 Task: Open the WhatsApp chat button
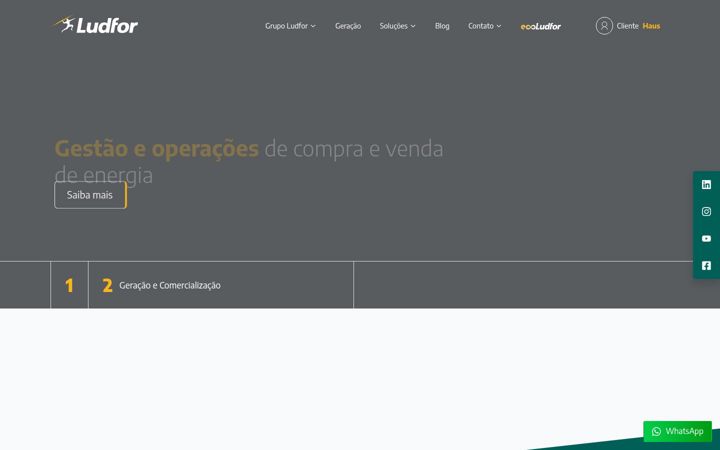click(677, 431)
